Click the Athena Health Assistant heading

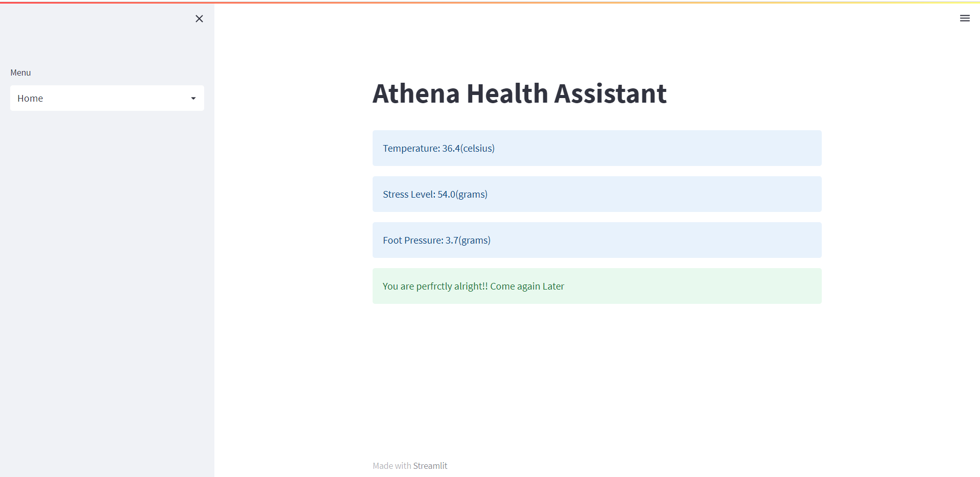pyautogui.click(x=519, y=93)
